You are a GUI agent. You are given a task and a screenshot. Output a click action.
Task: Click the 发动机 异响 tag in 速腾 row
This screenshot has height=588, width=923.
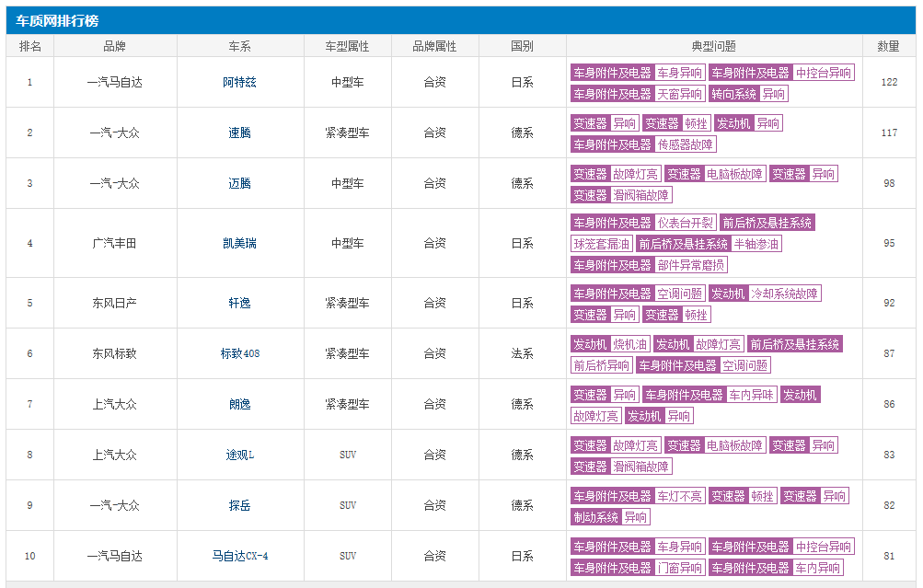748,123
